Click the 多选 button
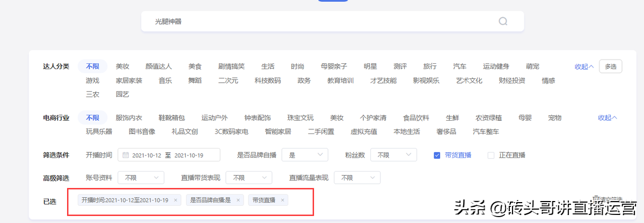This screenshot has height=223, width=644. (x=611, y=66)
